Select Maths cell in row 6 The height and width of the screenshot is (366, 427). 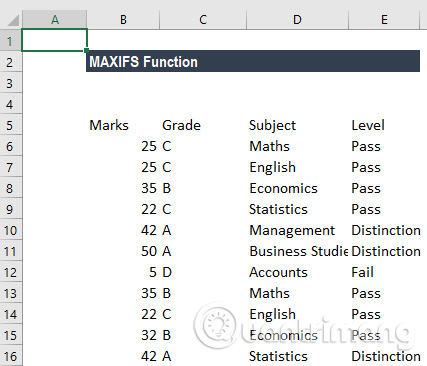(297, 146)
